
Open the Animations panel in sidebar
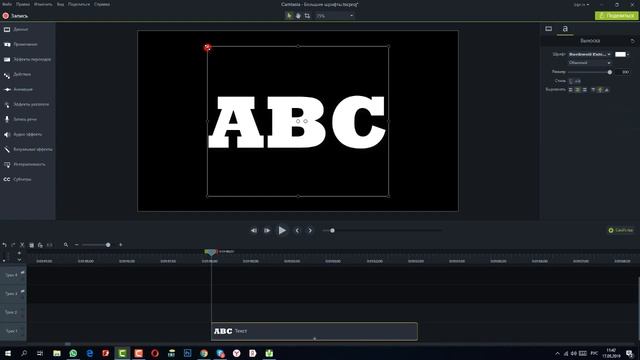click(x=18, y=89)
